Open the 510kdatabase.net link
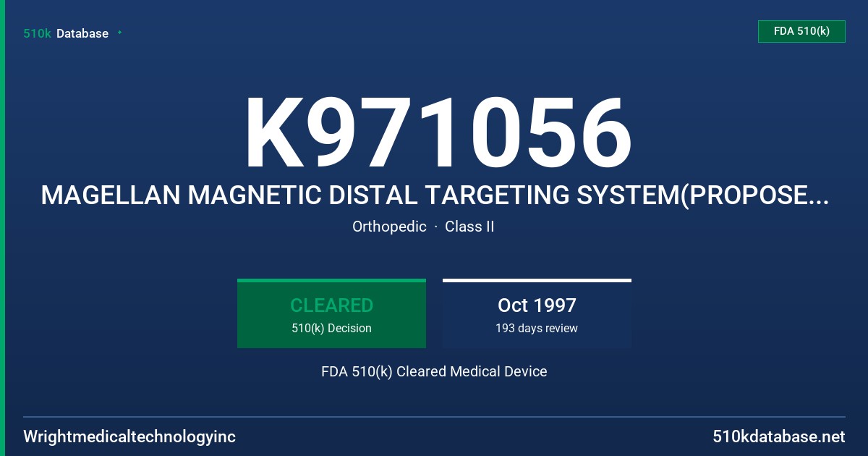 [779, 437]
